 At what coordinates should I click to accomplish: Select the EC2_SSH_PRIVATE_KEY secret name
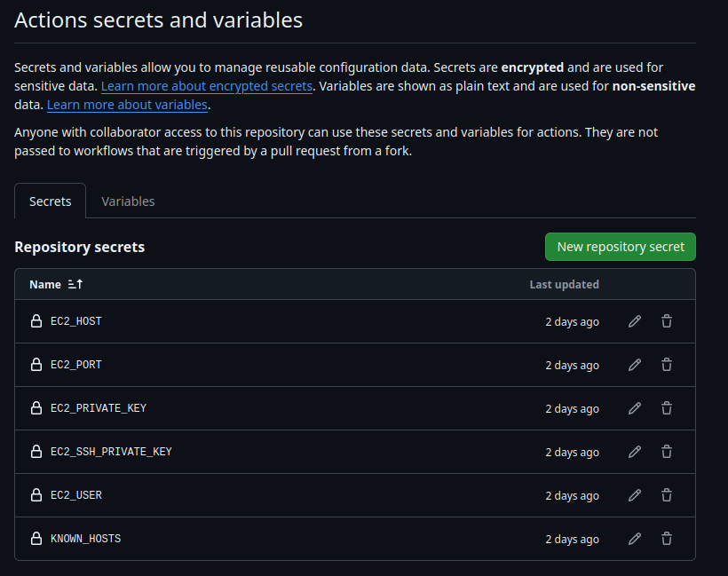tap(110, 451)
